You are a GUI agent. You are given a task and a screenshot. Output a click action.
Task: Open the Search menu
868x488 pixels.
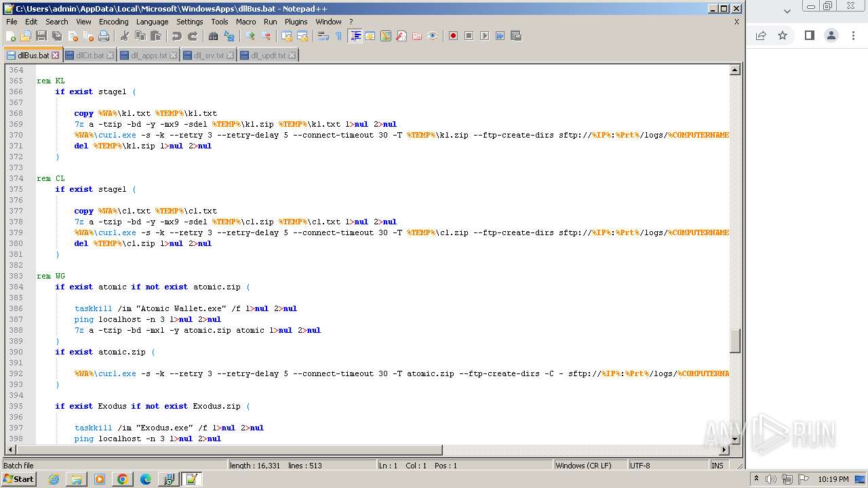pos(57,22)
